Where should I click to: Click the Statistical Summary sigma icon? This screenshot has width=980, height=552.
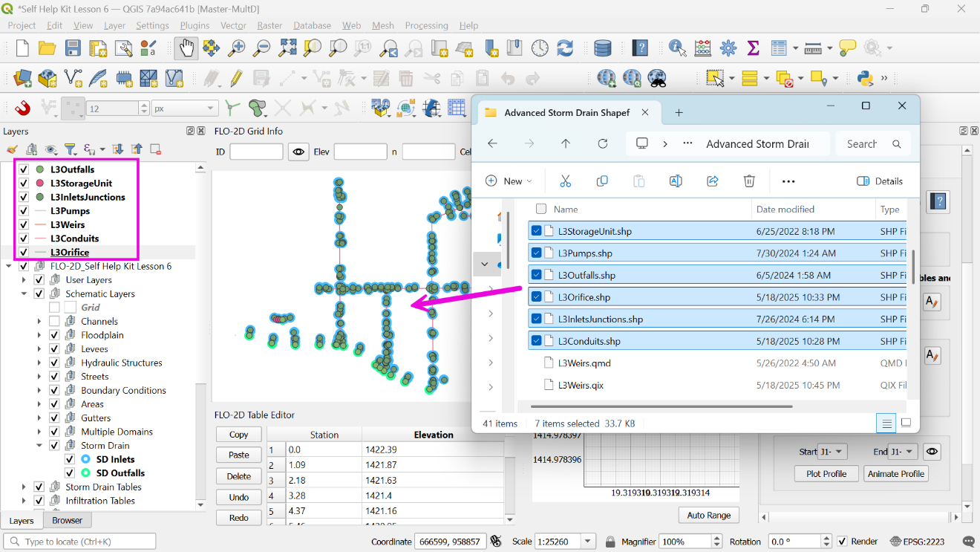[753, 48]
